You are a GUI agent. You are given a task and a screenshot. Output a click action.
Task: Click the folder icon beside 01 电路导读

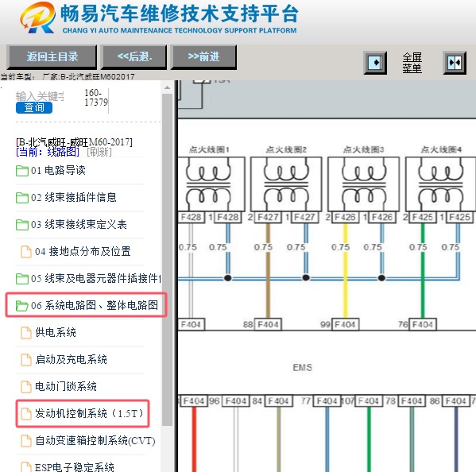(x=22, y=171)
